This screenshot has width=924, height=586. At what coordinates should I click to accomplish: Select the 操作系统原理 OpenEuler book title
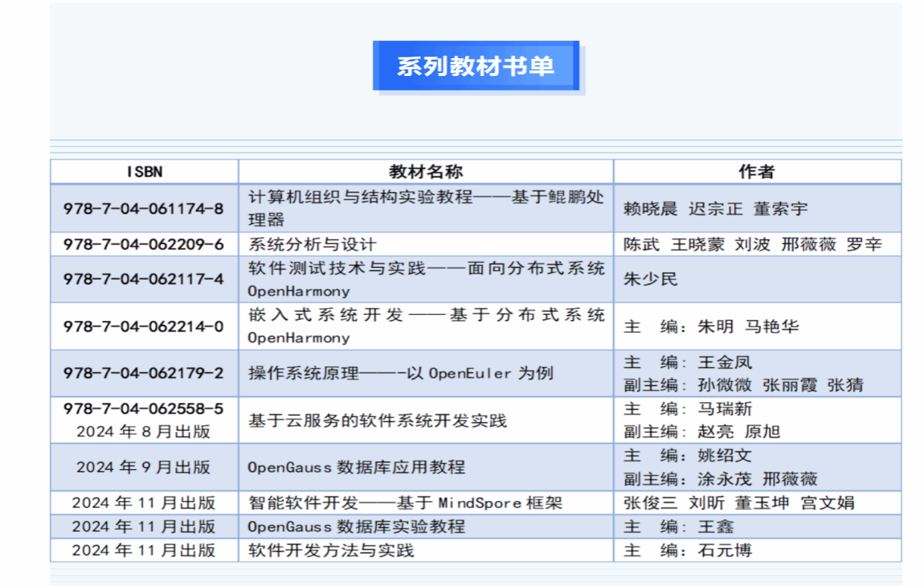pos(400,373)
